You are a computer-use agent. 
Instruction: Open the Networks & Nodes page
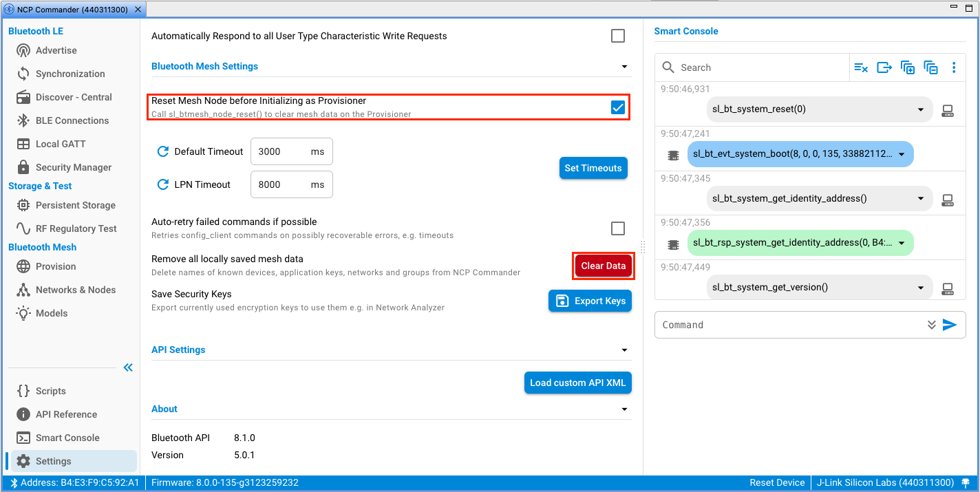click(76, 290)
